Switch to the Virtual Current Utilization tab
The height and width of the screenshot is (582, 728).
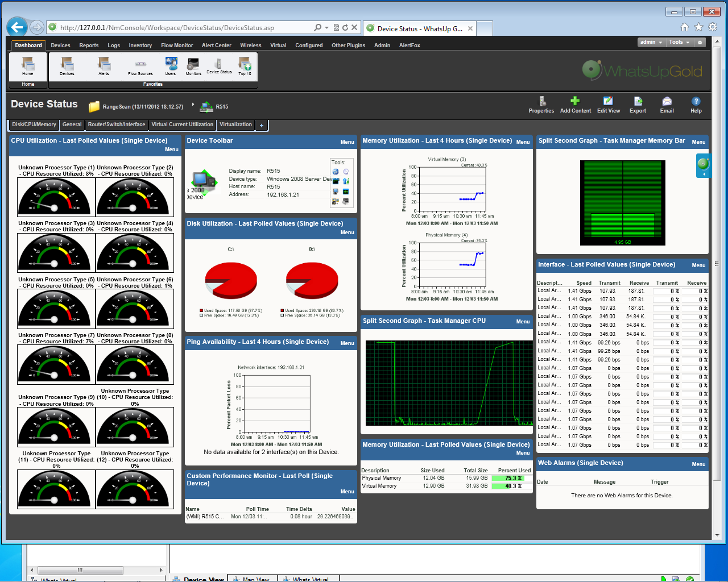point(183,124)
